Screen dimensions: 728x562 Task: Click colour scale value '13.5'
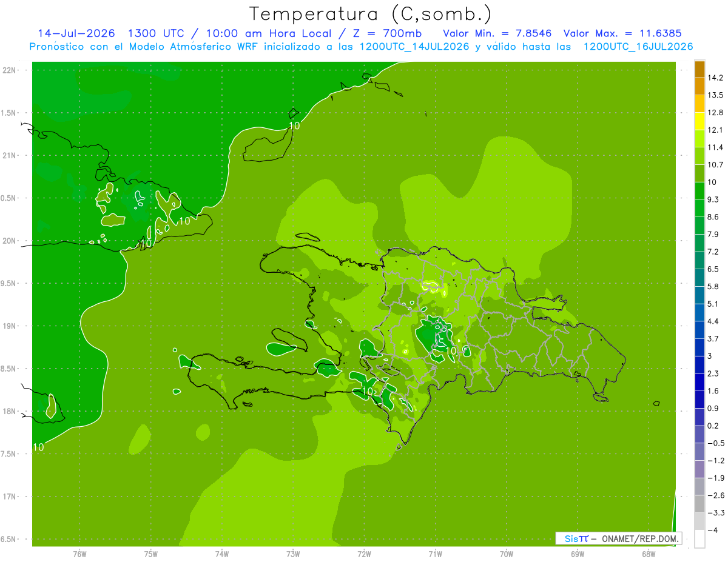pyautogui.click(x=715, y=95)
